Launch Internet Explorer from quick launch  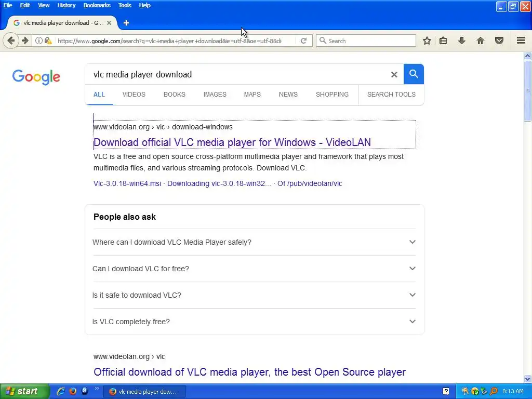[x=61, y=391]
